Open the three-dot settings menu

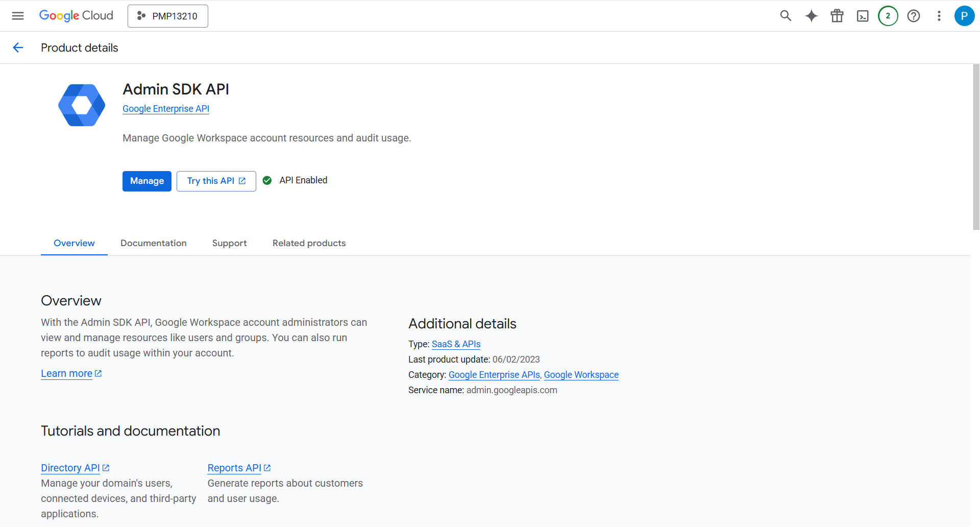click(x=939, y=16)
